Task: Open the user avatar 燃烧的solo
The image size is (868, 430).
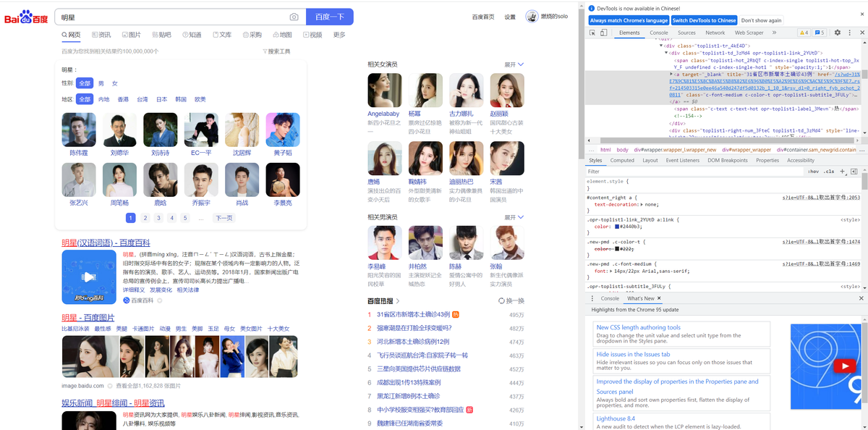Action: click(x=532, y=17)
